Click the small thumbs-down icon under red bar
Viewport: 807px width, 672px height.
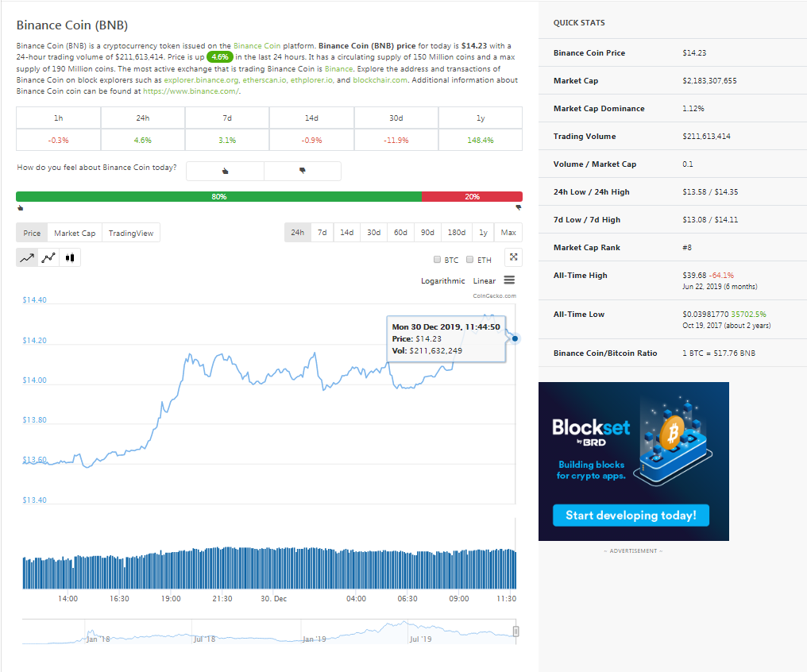pos(518,208)
